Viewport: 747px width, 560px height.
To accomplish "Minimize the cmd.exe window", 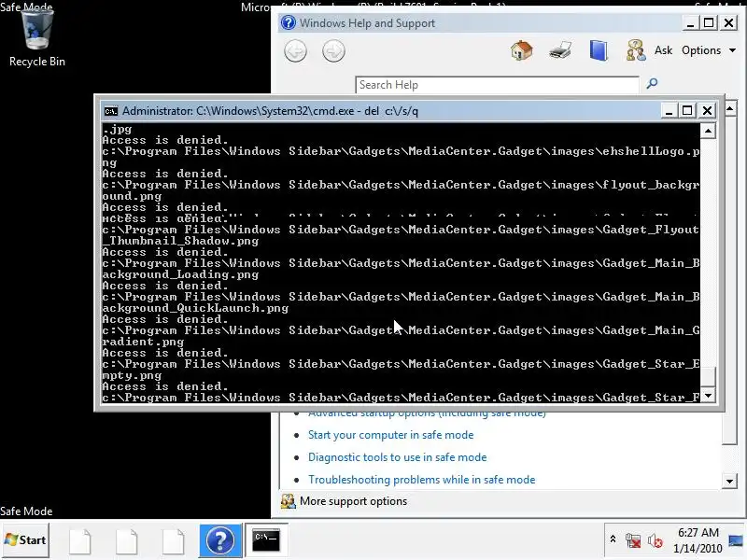I will 669,111.
